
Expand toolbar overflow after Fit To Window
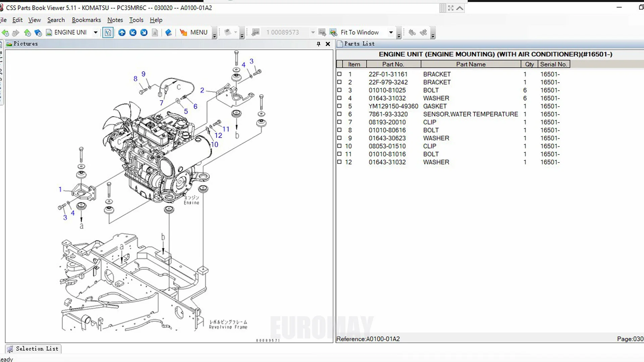click(x=399, y=33)
